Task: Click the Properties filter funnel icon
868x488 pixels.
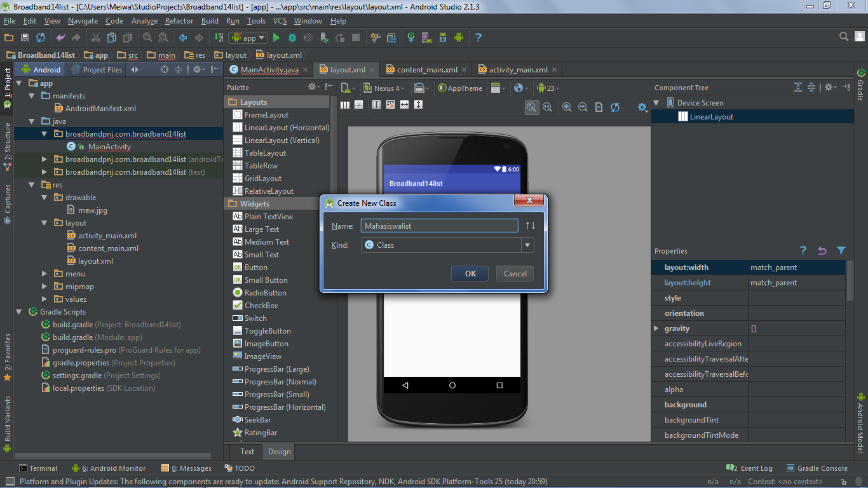Action: [x=841, y=250]
